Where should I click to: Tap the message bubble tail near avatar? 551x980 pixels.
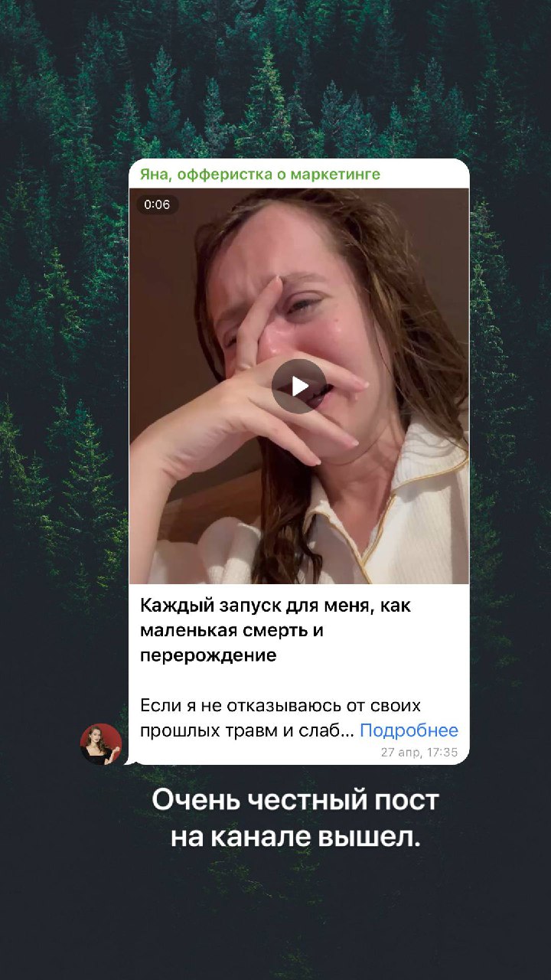(132, 759)
